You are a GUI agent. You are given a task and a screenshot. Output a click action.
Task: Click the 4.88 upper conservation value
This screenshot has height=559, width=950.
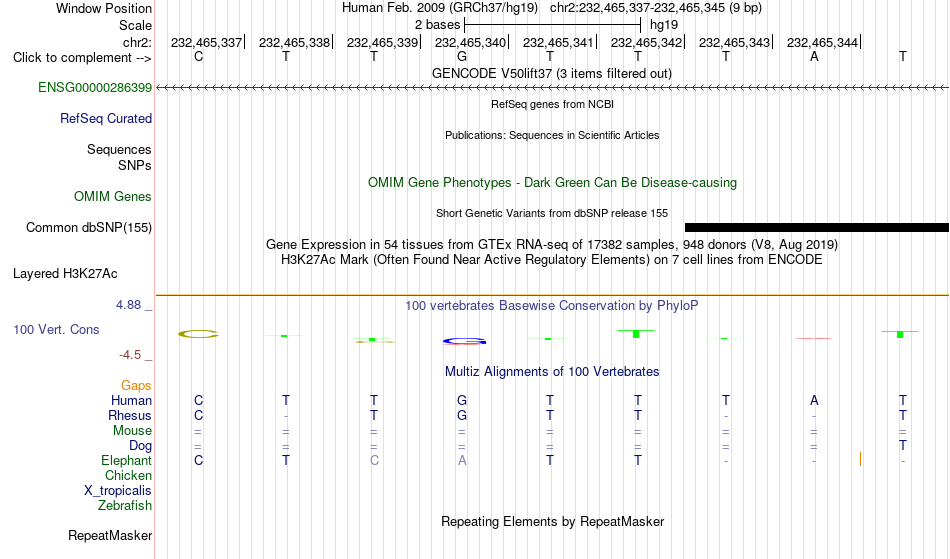[128, 305]
